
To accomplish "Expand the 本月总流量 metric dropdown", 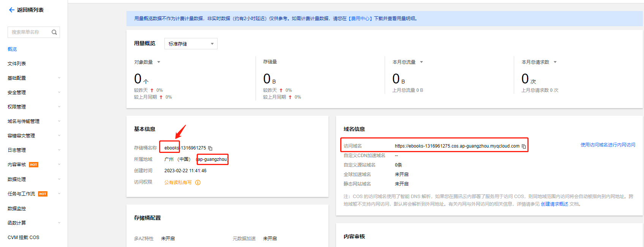I will [421, 62].
